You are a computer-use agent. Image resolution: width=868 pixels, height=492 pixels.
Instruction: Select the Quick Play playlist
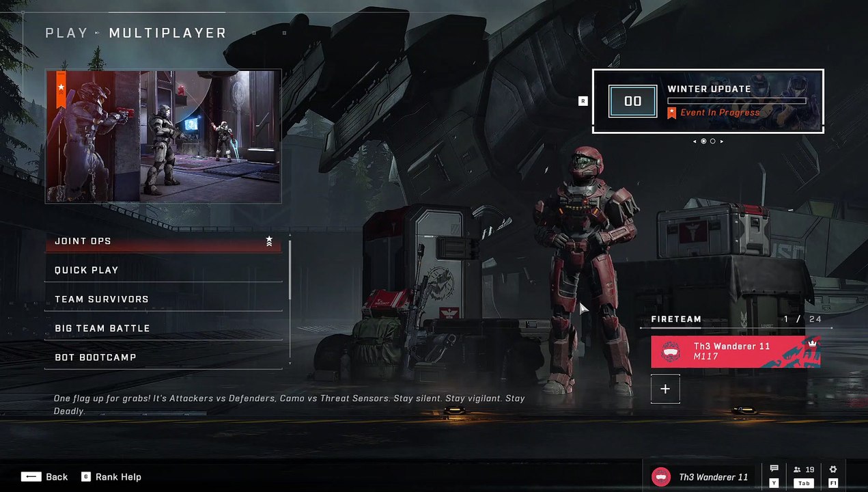(163, 270)
